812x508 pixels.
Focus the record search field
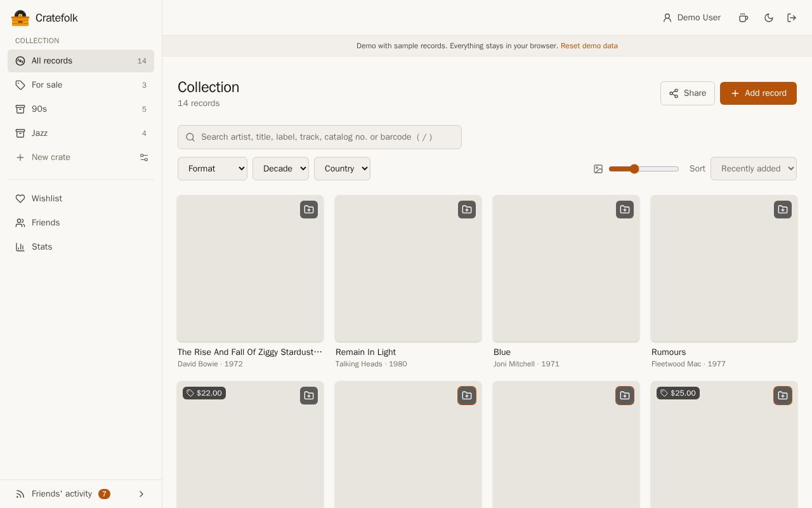point(320,137)
